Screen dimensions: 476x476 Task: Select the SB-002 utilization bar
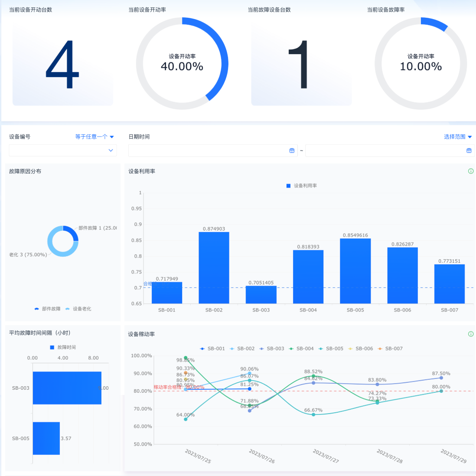[214, 268]
